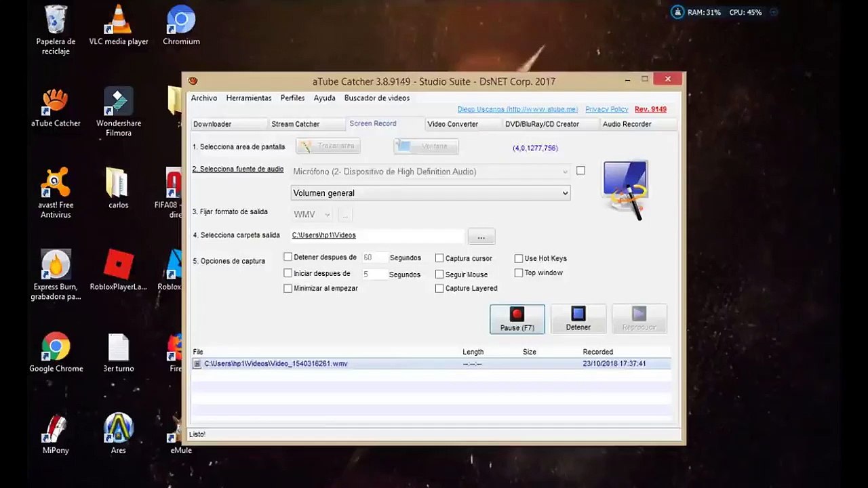Click the Recorded column header
Image resolution: width=868 pixels, height=488 pixels.
click(x=597, y=352)
